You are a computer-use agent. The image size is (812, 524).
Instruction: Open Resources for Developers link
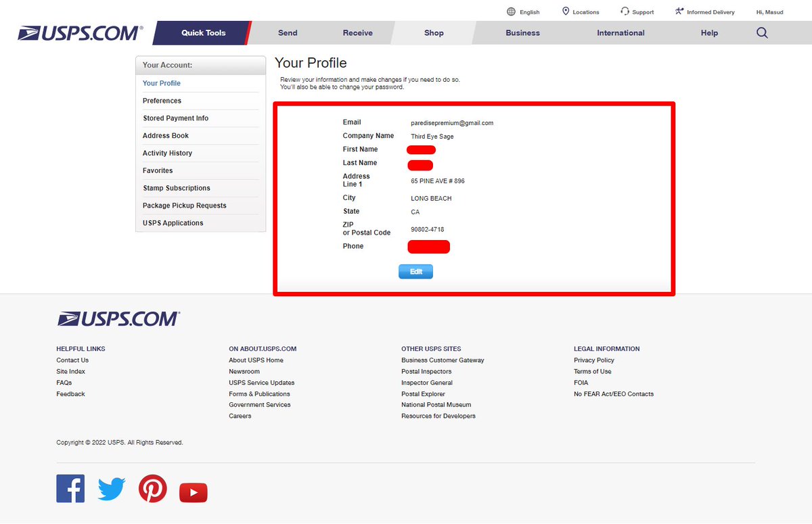(438, 416)
